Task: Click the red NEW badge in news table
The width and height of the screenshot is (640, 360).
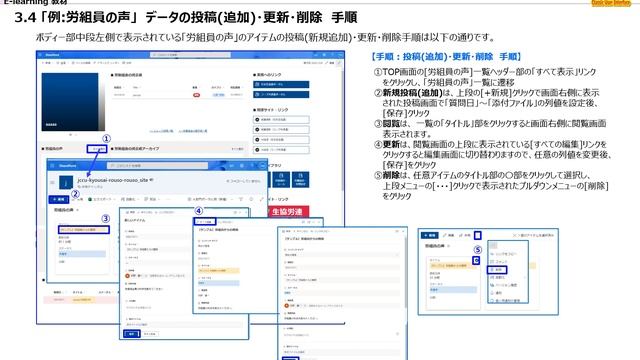Action: coord(196,95)
